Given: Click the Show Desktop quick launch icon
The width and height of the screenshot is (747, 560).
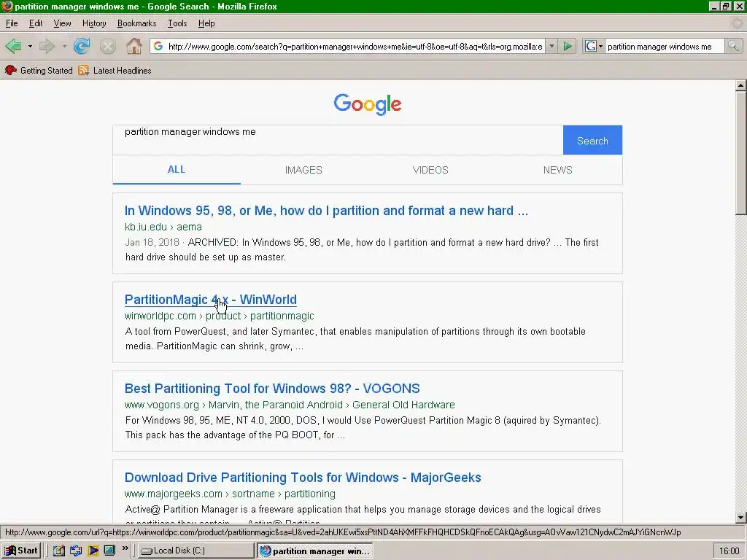Looking at the screenshot, I should [x=109, y=551].
